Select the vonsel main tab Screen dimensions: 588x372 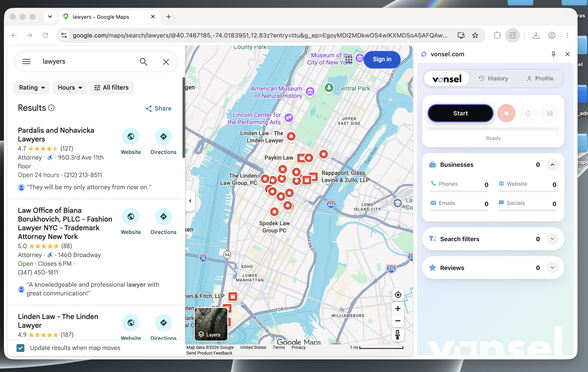point(447,78)
